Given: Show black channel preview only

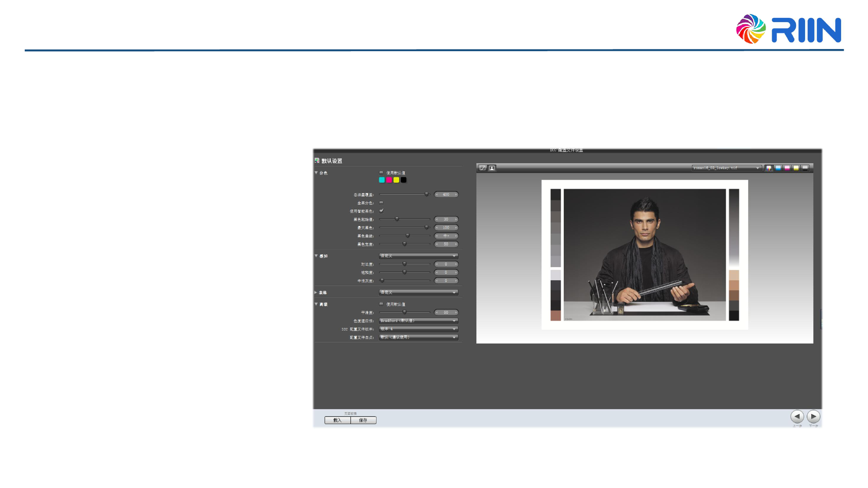Looking at the screenshot, I should [x=805, y=168].
